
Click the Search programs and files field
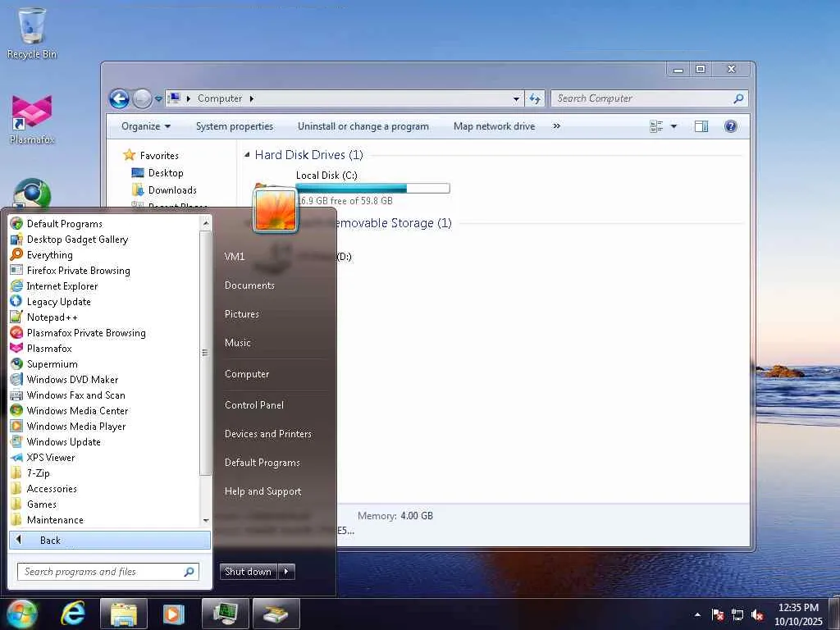click(107, 572)
